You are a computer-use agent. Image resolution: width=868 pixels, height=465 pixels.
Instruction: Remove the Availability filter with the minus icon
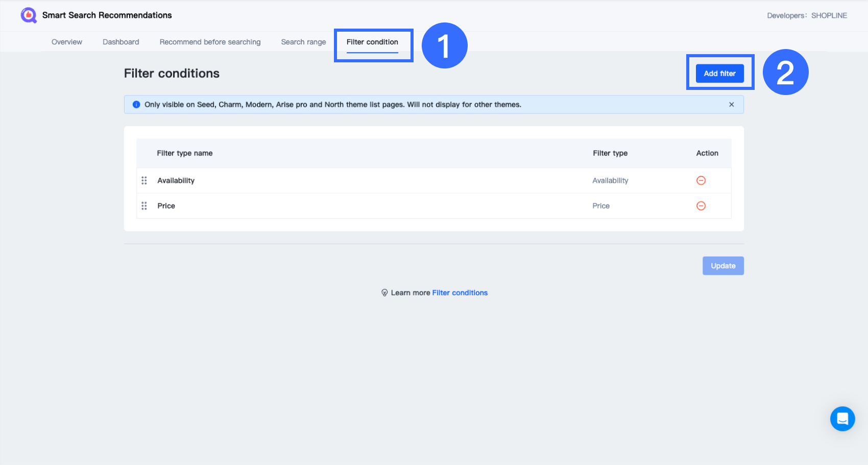click(x=701, y=180)
